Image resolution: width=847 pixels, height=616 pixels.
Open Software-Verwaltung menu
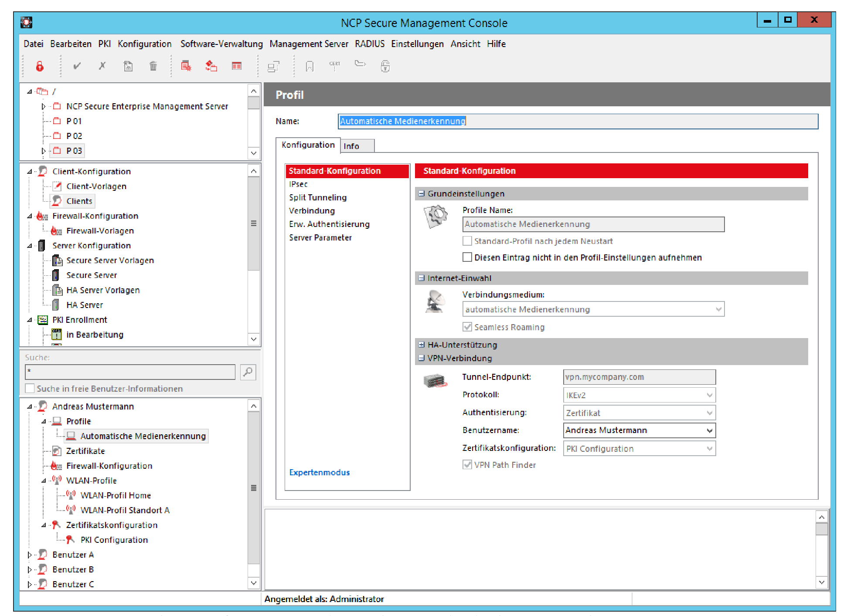(221, 44)
